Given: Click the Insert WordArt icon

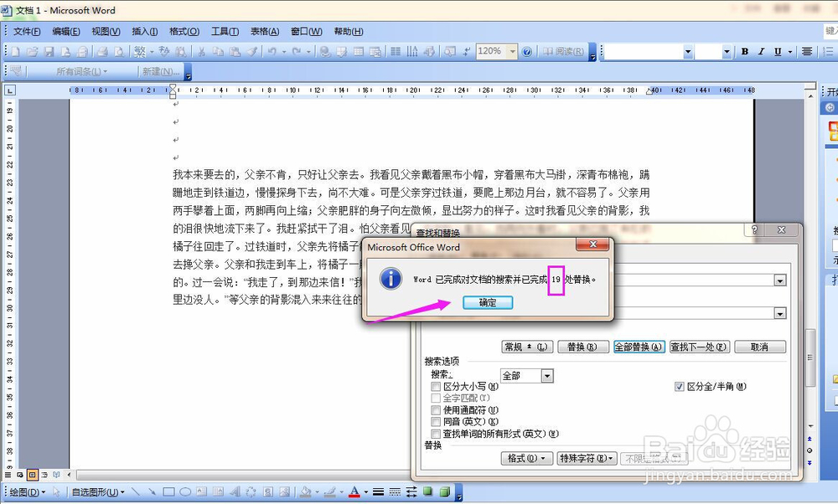Looking at the screenshot, I should [x=235, y=491].
